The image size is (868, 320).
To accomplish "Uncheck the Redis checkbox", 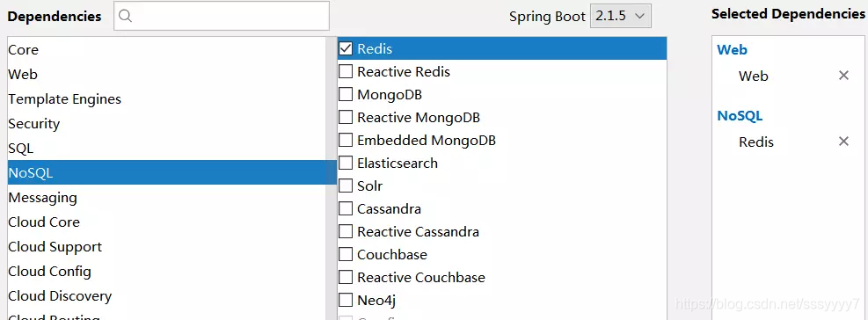I will click(x=346, y=48).
